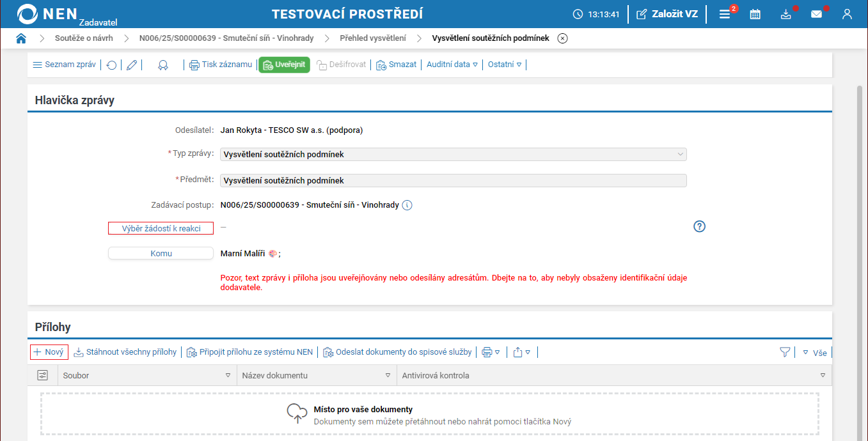
Task: Expand the Typ zprávy dropdown
Action: click(x=679, y=154)
